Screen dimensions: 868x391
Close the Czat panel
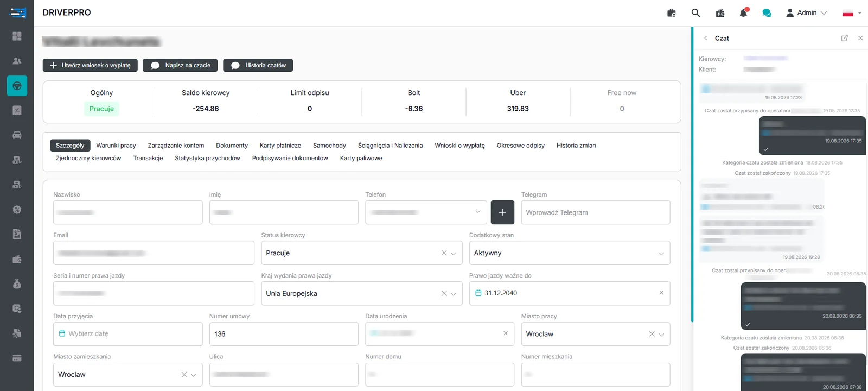point(860,38)
